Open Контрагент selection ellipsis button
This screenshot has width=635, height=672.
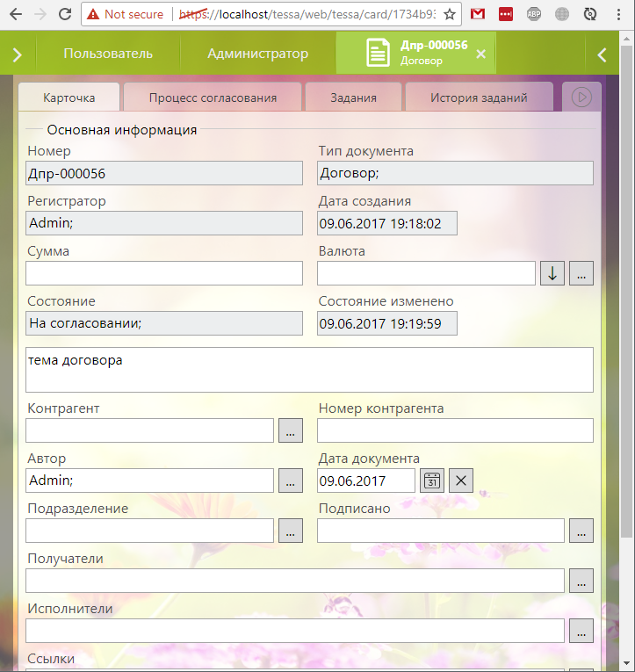[291, 430]
